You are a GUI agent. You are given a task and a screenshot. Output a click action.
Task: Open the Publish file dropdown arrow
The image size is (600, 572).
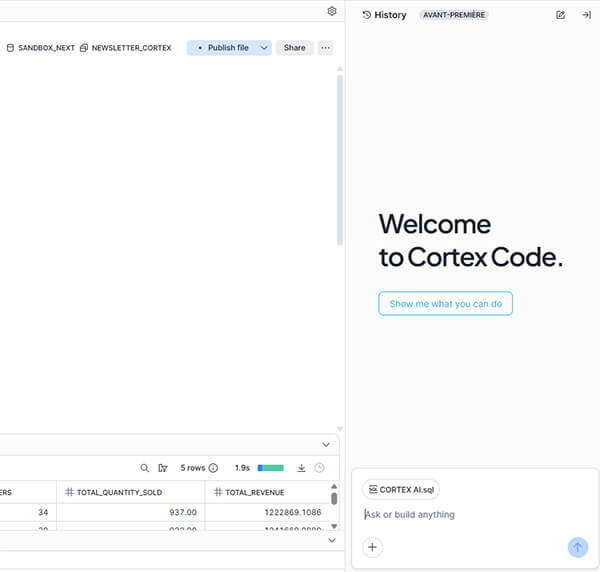pos(264,48)
